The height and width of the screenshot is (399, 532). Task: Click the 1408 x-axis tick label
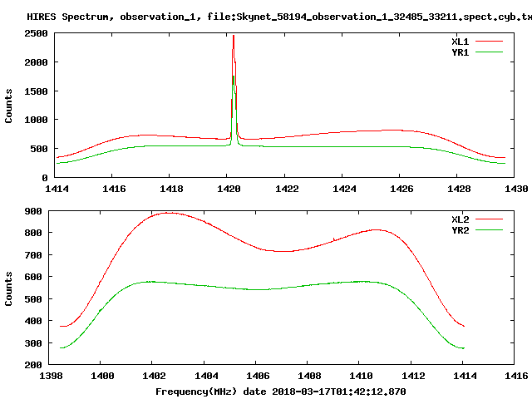(x=309, y=376)
